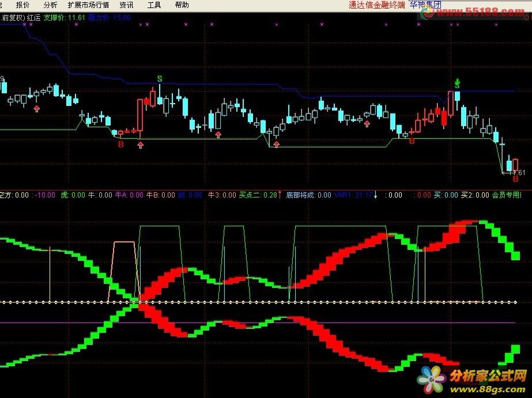Viewport: 532px width, 398px height.
Task: Click the 通达信金融终端 title text
Action: tap(377, 5)
